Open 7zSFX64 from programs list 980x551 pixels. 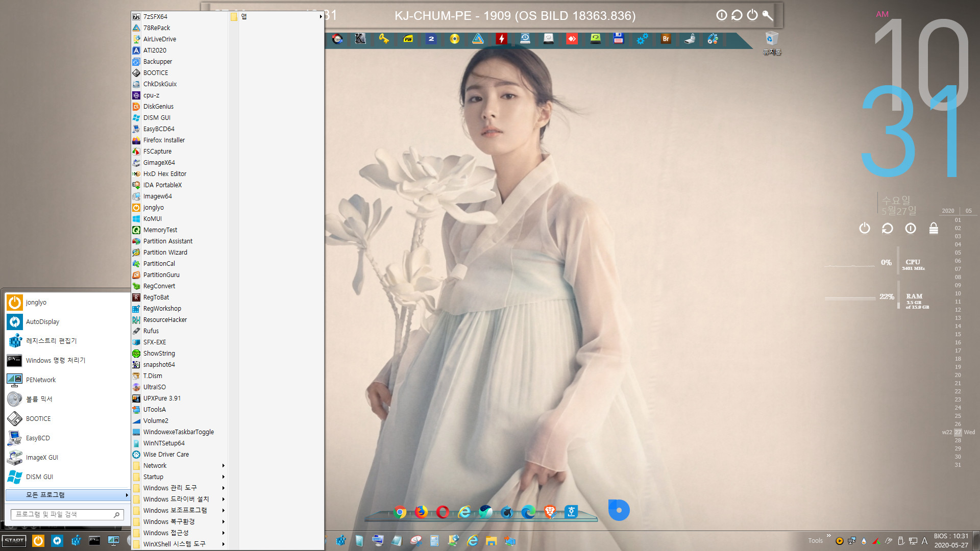tap(179, 16)
